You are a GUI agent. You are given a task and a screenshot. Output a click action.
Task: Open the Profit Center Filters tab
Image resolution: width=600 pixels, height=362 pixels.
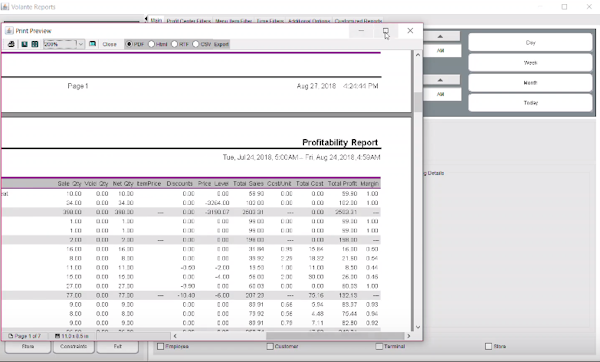pos(189,21)
